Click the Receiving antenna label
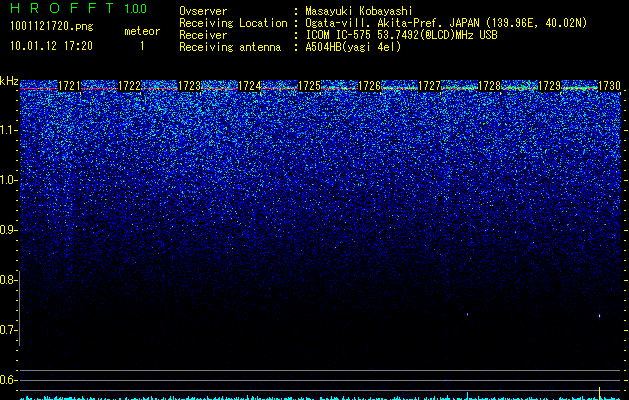 tap(230, 47)
